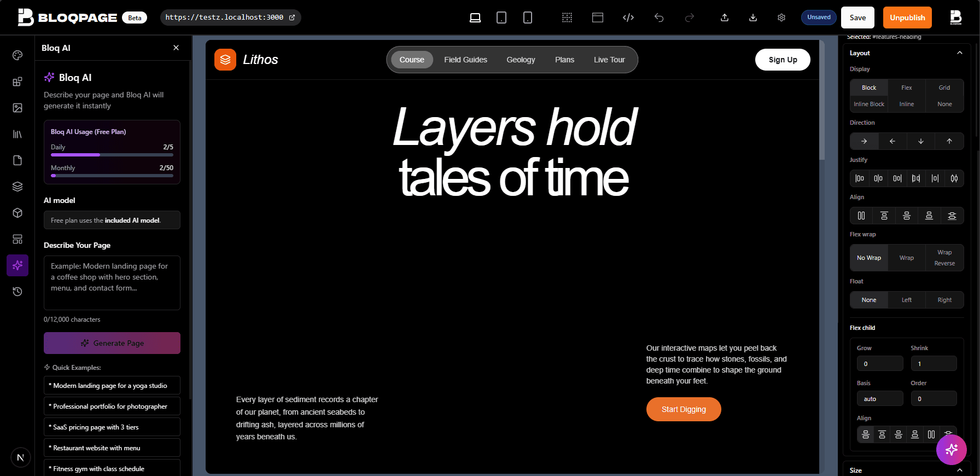Click the Lithos logo icon

pyautogui.click(x=225, y=60)
